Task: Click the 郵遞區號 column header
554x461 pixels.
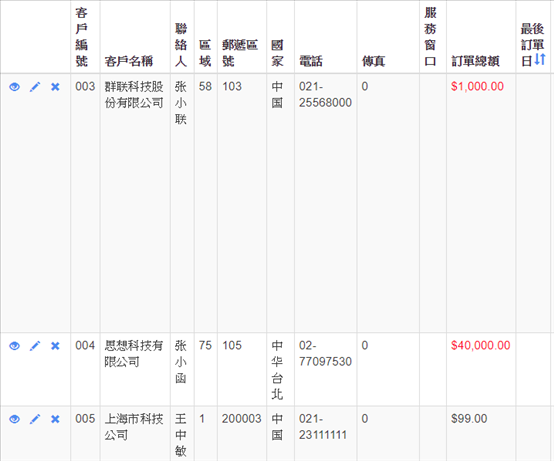Action: (240, 53)
